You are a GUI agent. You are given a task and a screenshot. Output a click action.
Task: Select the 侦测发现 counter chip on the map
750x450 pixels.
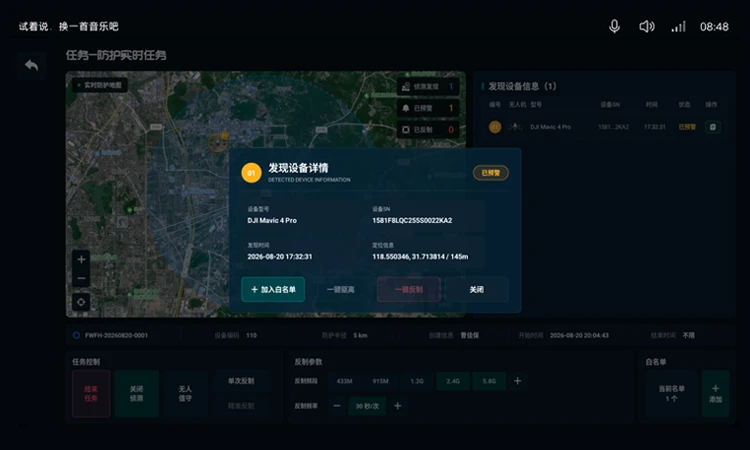coord(428,87)
